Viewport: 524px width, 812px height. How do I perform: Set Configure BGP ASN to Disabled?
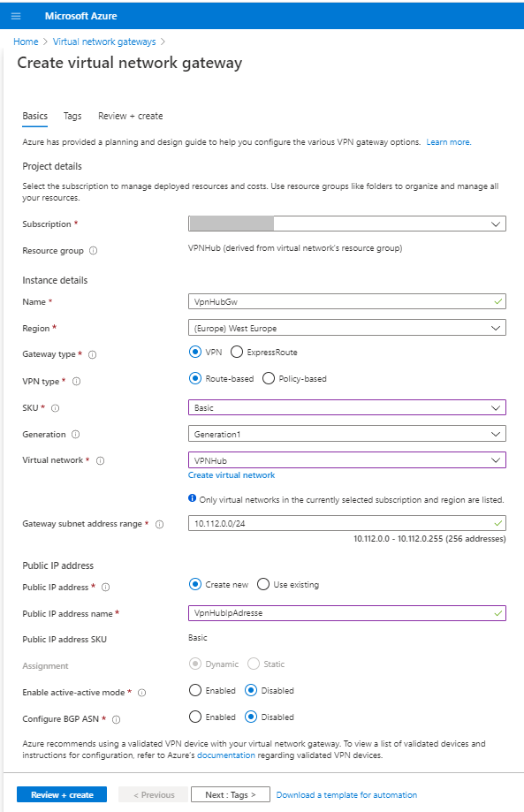pyautogui.click(x=251, y=717)
